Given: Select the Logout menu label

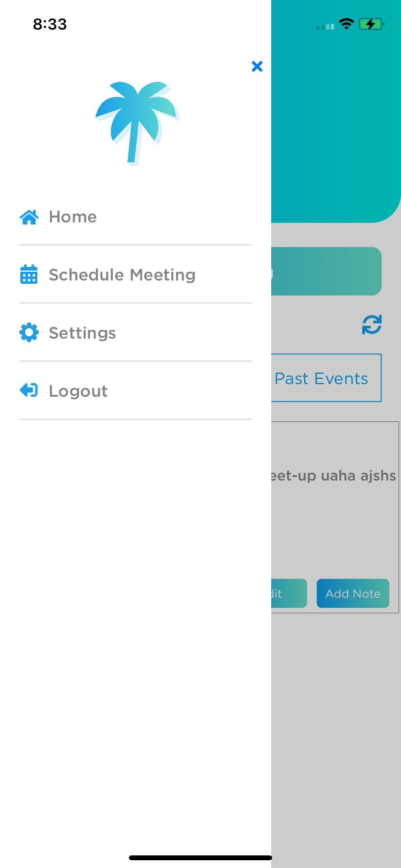Looking at the screenshot, I should 78,391.
